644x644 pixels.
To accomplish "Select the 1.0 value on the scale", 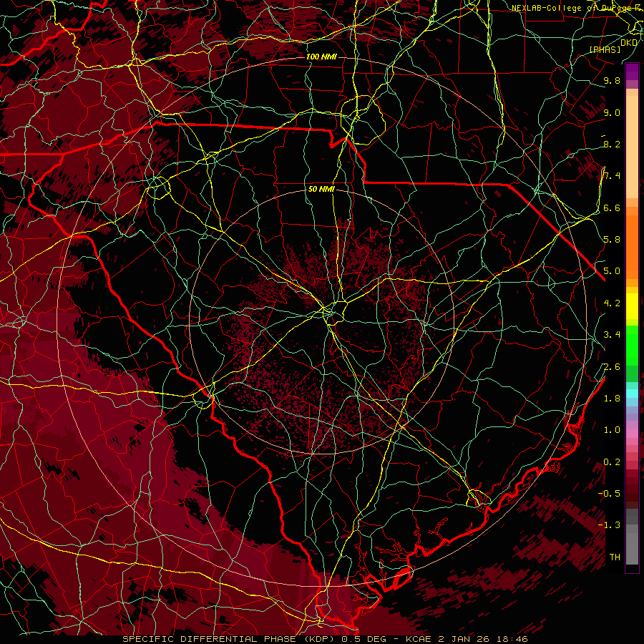I will (x=612, y=430).
